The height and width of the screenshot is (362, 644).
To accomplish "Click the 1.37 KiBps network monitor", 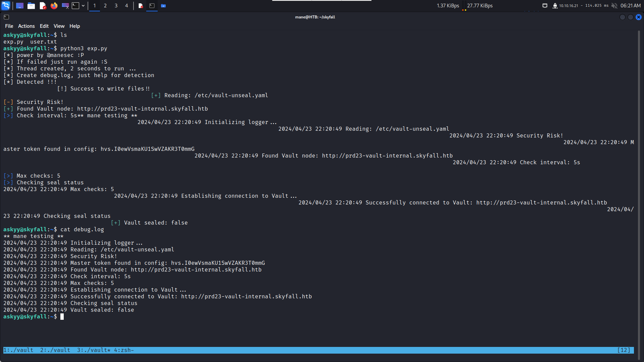I will tap(448, 6).
